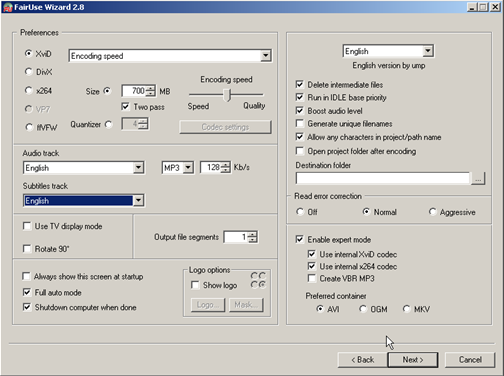This screenshot has height=376, width=504.
Task: Click the destination folder browse button
Action: point(478,178)
